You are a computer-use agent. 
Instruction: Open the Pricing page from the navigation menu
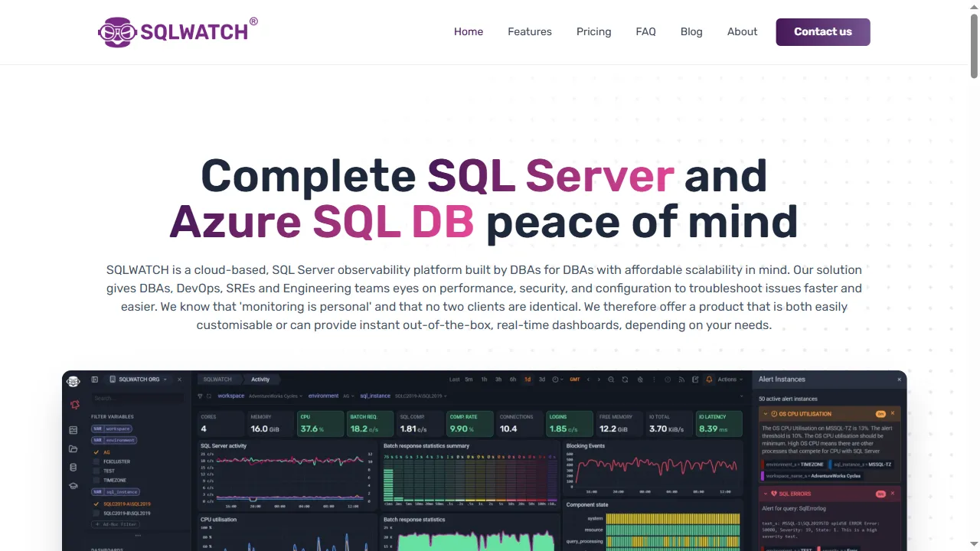click(593, 31)
